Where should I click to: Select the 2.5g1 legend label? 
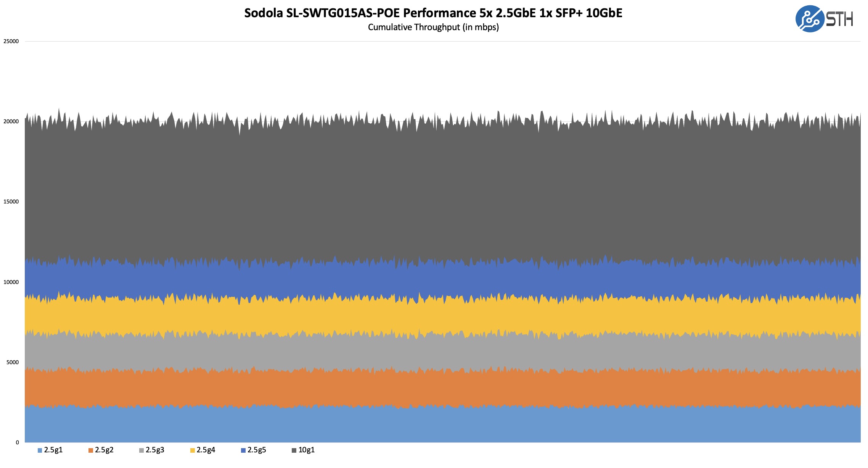click(x=53, y=450)
